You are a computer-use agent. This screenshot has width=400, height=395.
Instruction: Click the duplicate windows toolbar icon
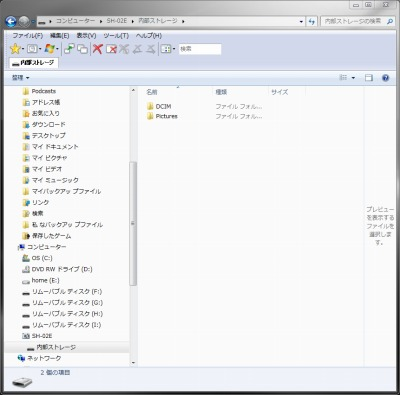coord(82,49)
